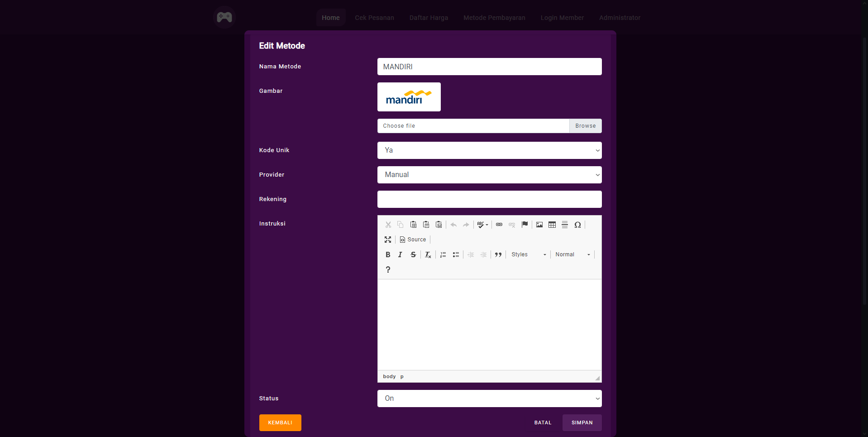The width and height of the screenshot is (868, 437).
Task: Click the BATAL button
Action: [543, 423]
